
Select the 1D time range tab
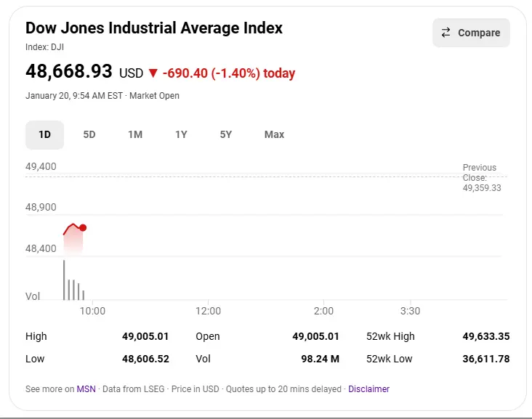[x=45, y=134]
